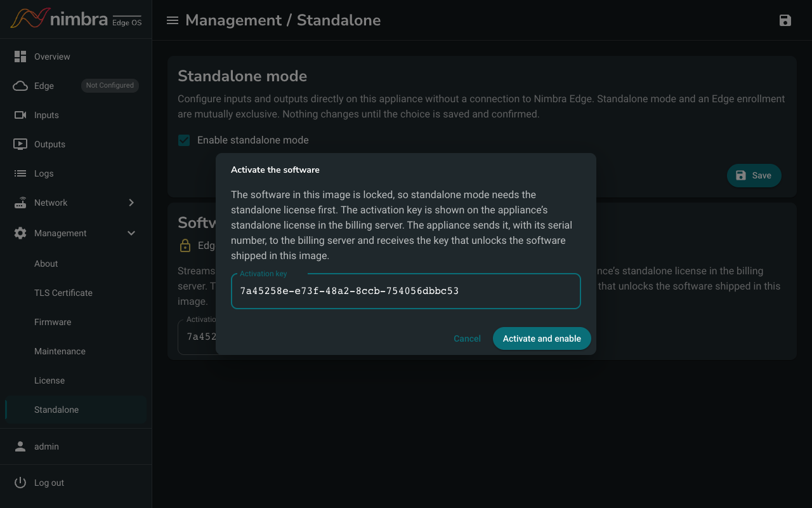Click the Edge cloud icon
This screenshot has width=812, height=508.
coord(20,86)
